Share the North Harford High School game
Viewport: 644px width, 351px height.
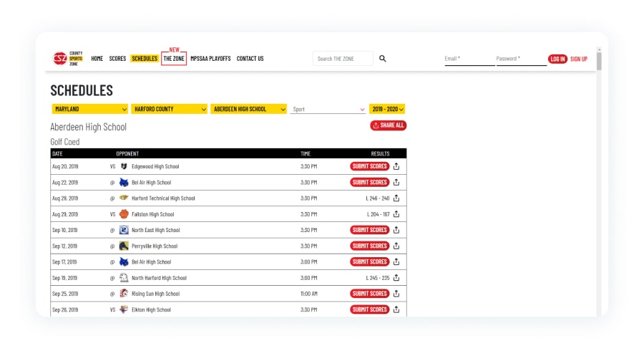396,278
